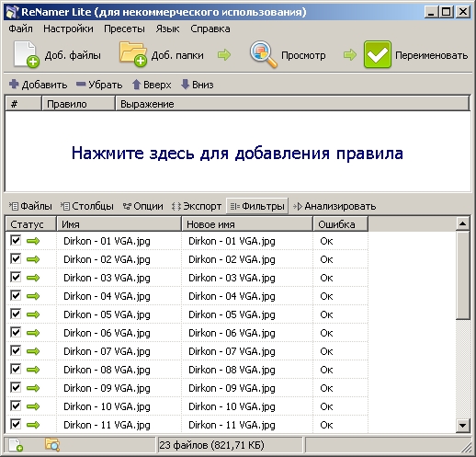Screen dimensions: 476x457
Task: Click the Доб. папки add folders icon
Action: click(x=133, y=54)
